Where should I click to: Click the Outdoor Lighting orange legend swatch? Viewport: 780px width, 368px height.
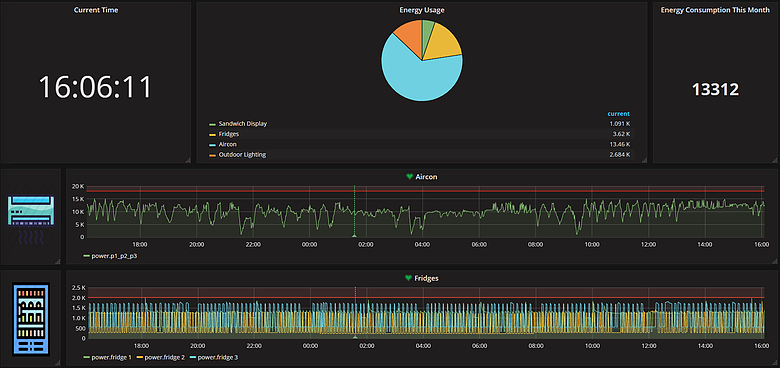tap(212, 156)
